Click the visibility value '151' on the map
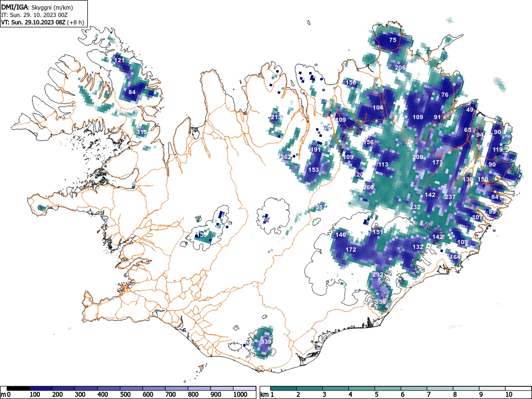 [378, 232]
